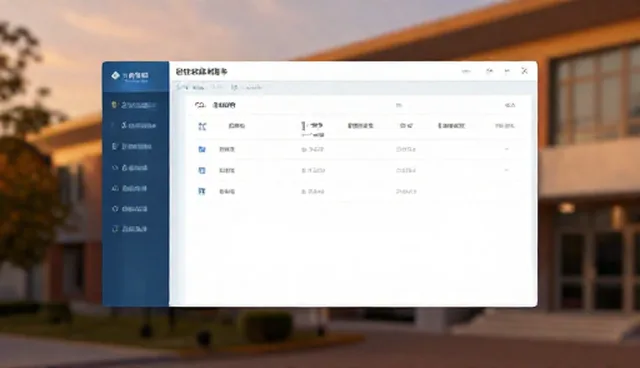Select the first table row's blue folder icon

click(x=202, y=149)
